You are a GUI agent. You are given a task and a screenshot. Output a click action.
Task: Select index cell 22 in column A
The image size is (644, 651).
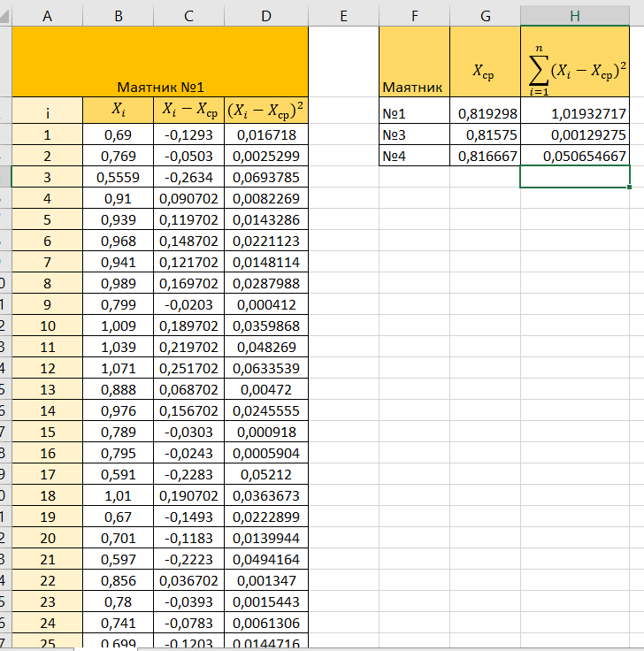(48, 580)
